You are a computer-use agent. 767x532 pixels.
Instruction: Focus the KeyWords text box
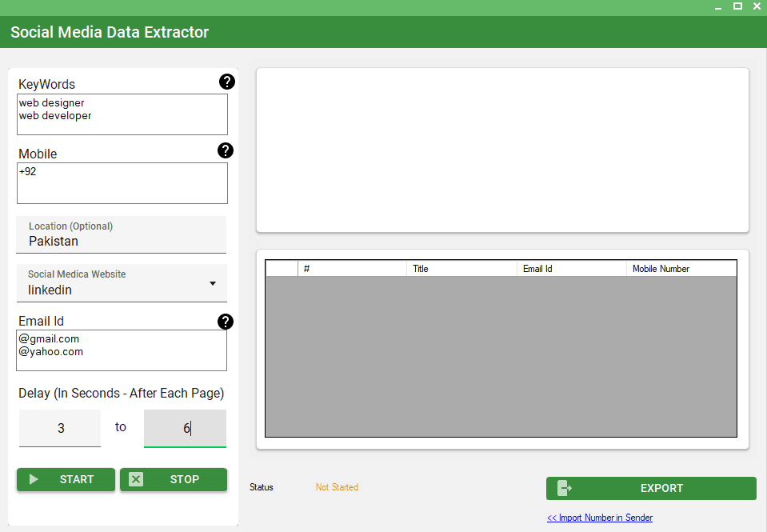122,114
